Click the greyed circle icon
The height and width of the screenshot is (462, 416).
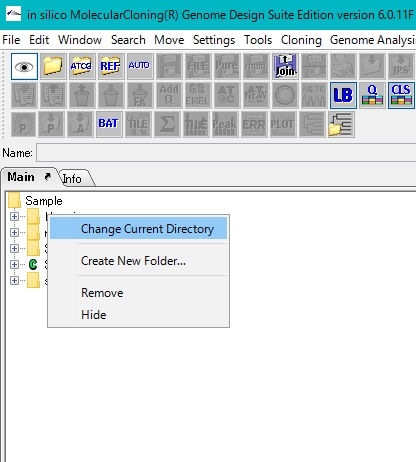[x=285, y=95]
